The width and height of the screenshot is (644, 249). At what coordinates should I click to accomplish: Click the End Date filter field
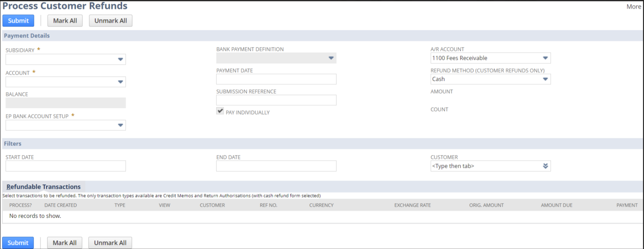pyautogui.click(x=276, y=166)
